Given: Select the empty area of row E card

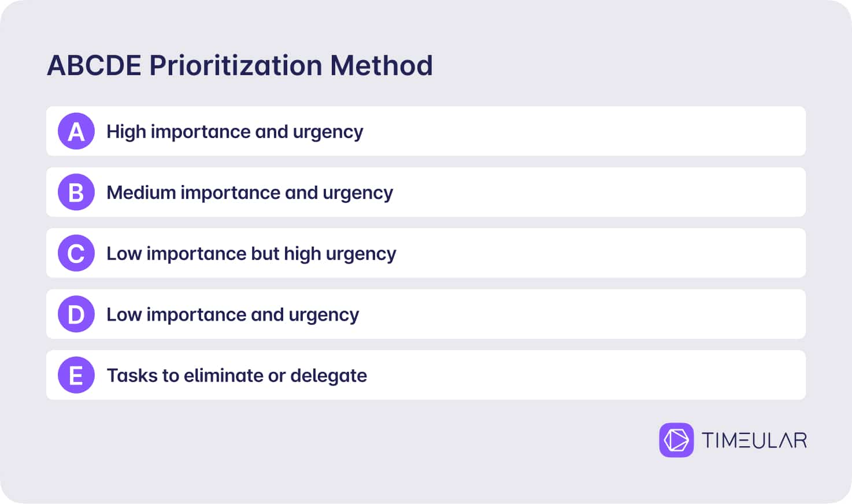Looking at the screenshot, I should click(x=587, y=375).
